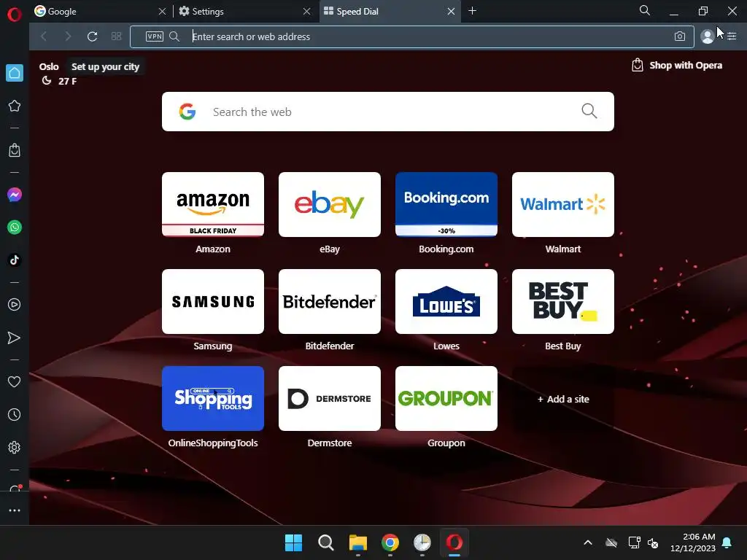Open the OnlineShoppingTools speed dial tile

pos(213,399)
